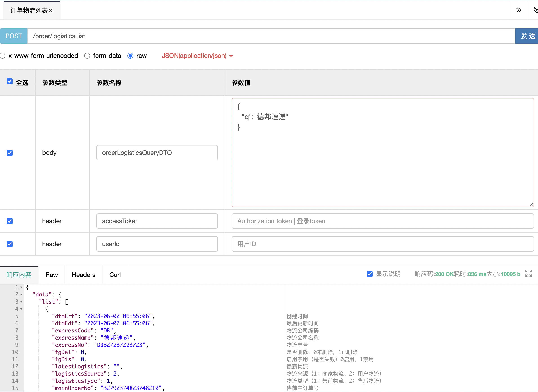Close the 订单物流列表 tab
This screenshot has height=392, width=538.
[51, 11]
